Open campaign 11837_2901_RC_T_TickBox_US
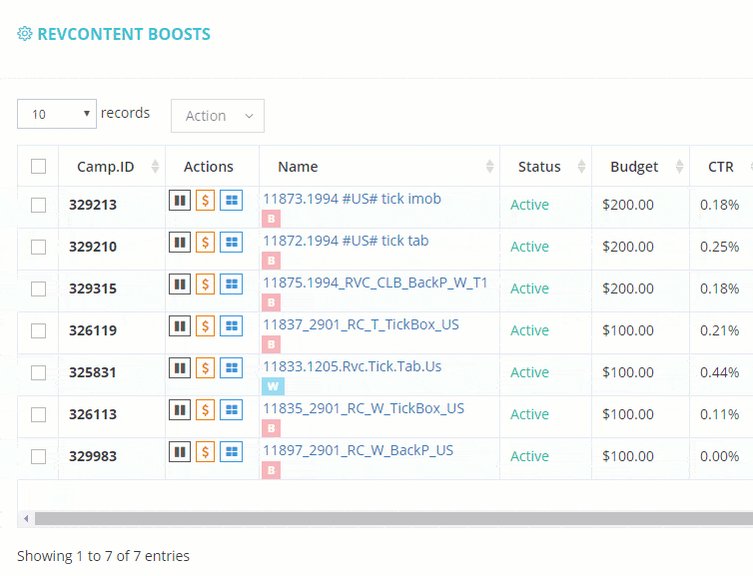This screenshot has width=753, height=576. click(361, 324)
